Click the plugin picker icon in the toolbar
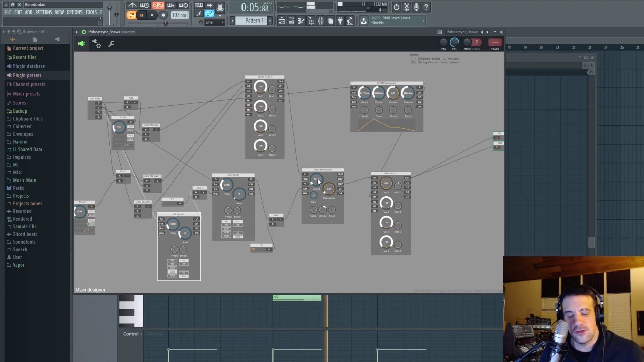 coord(341,20)
